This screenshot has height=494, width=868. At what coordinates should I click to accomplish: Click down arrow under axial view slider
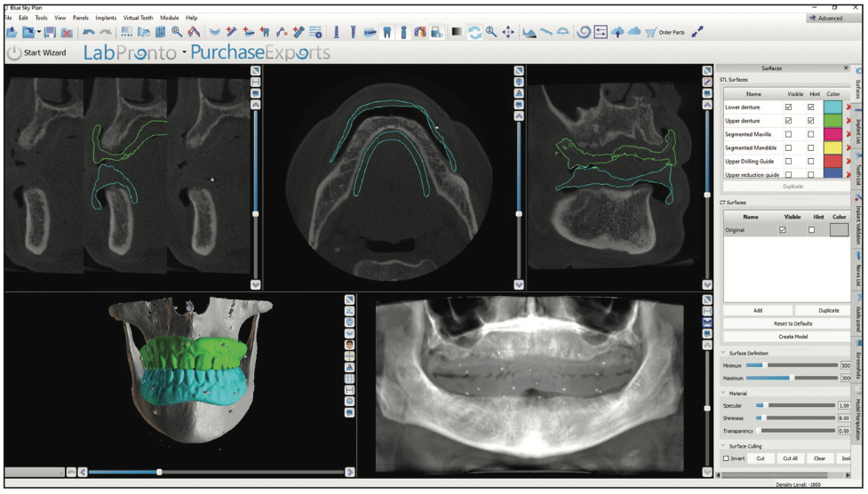[519, 284]
